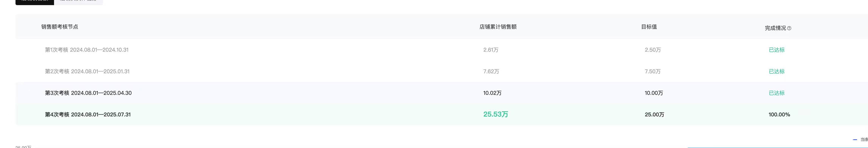Click 已达标 status for the 第2次考核 row
Image resolution: width=868 pixels, height=148 pixels.
pyautogui.click(x=776, y=71)
